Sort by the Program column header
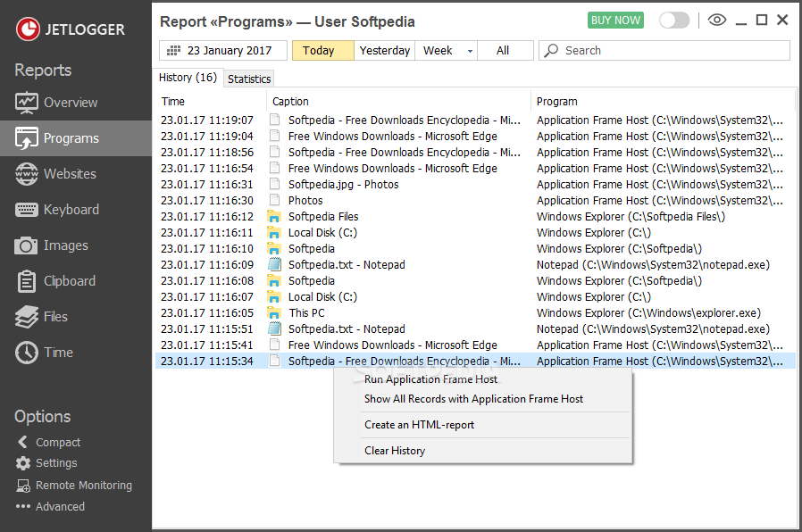 (x=663, y=102)
